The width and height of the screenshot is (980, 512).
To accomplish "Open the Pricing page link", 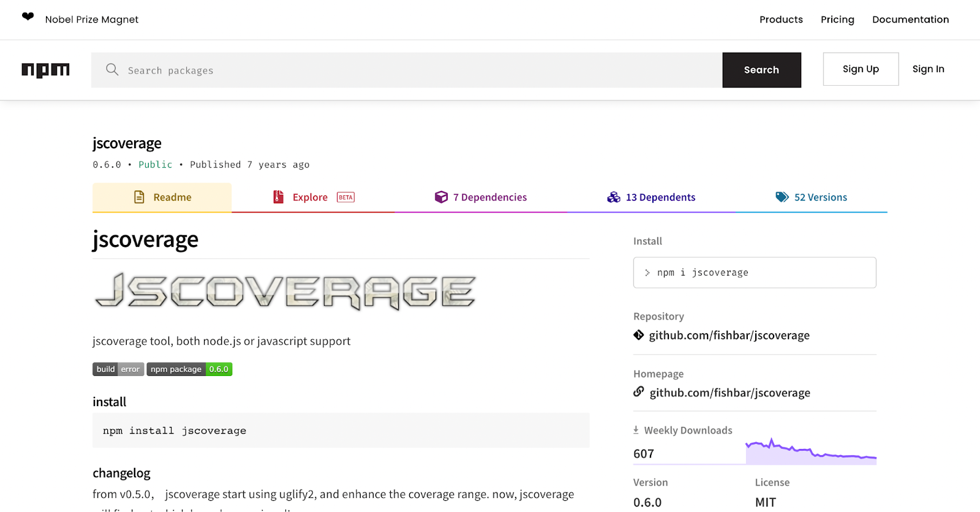I will click(x=837, y=20).
